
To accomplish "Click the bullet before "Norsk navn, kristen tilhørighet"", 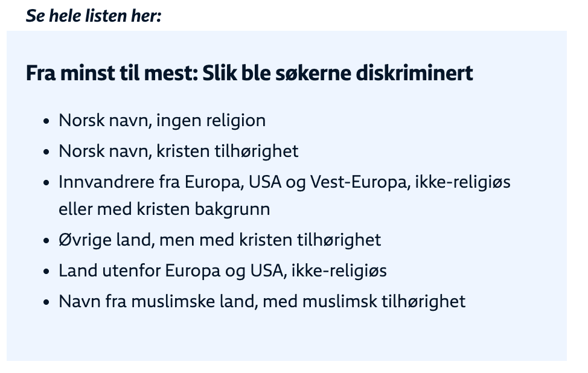I will 46,152.
